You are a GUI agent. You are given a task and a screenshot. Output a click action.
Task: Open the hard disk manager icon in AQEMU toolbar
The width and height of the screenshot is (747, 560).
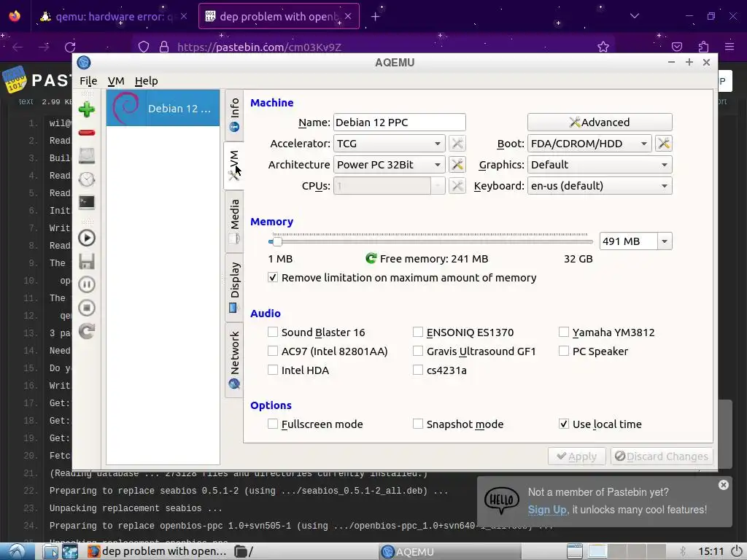87,156
